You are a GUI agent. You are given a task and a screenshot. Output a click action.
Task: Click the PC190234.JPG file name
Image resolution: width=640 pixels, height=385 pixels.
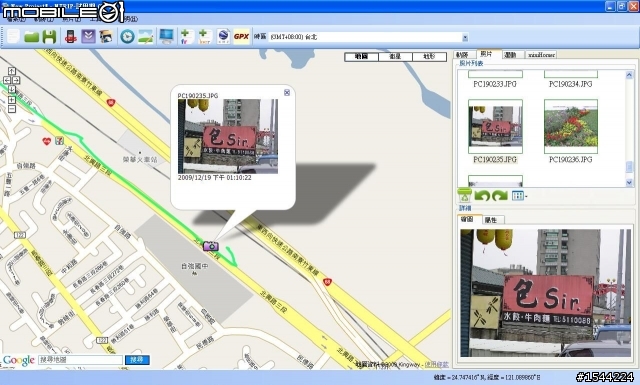(571, 84)
